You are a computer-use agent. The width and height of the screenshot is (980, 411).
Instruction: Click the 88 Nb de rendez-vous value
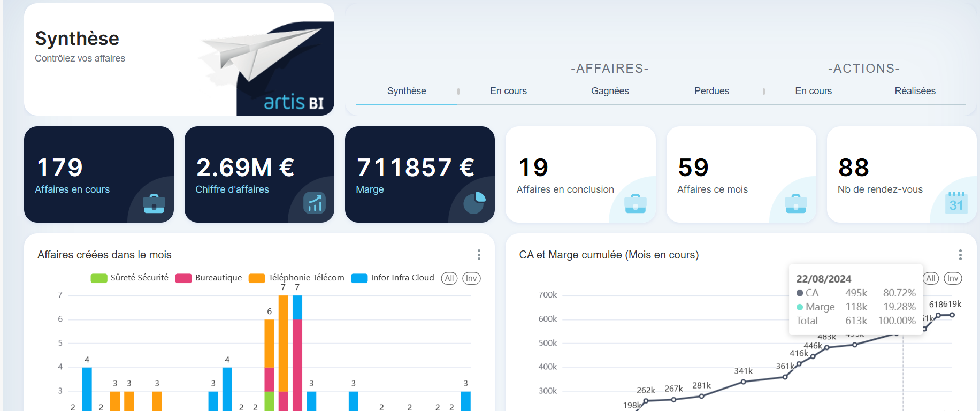point(854,168)
